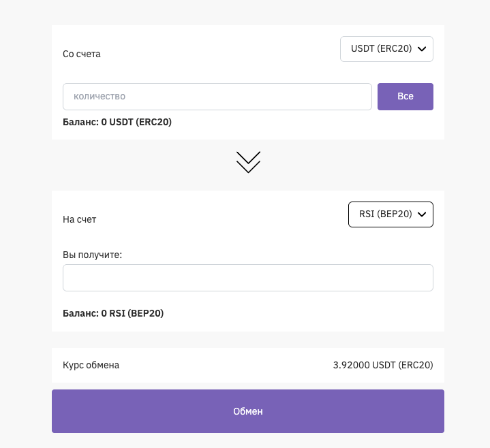Screen dimensions: 490x448
Task: Click the Баланс: 0 USDT (ERC20) text
Action: [117, 123]
